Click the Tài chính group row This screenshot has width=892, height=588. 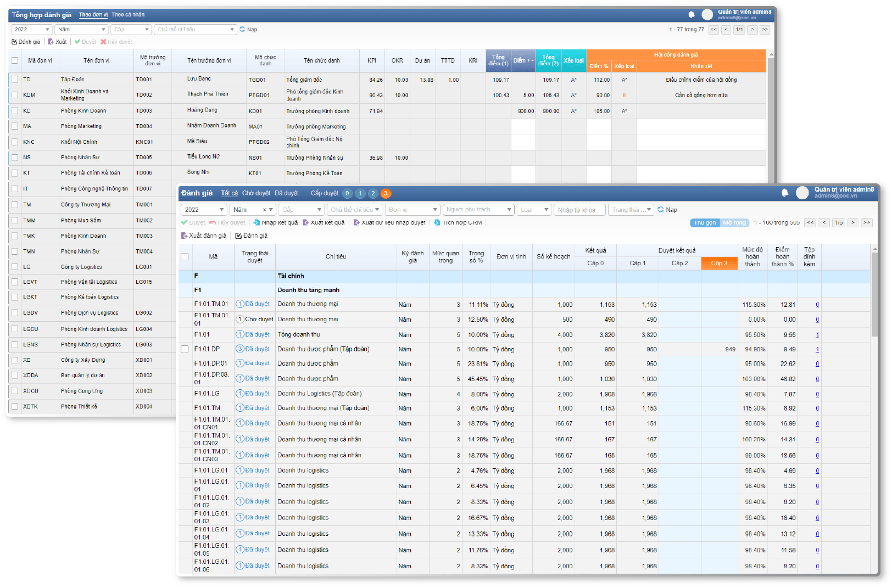(525, 276)
